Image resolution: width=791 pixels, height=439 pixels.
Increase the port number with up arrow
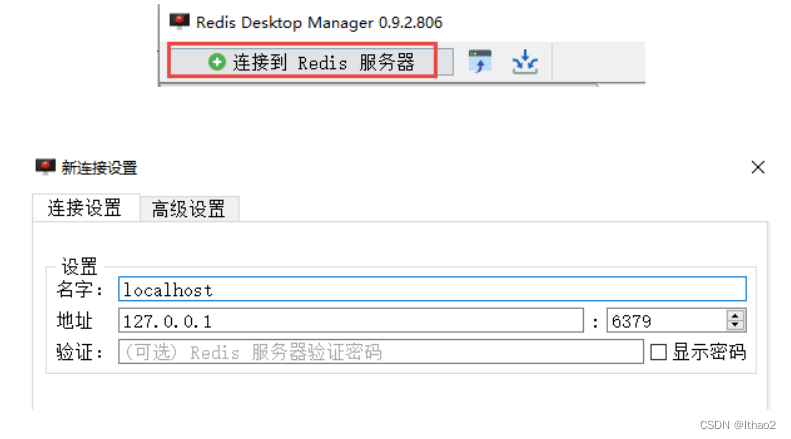[736, 315]
